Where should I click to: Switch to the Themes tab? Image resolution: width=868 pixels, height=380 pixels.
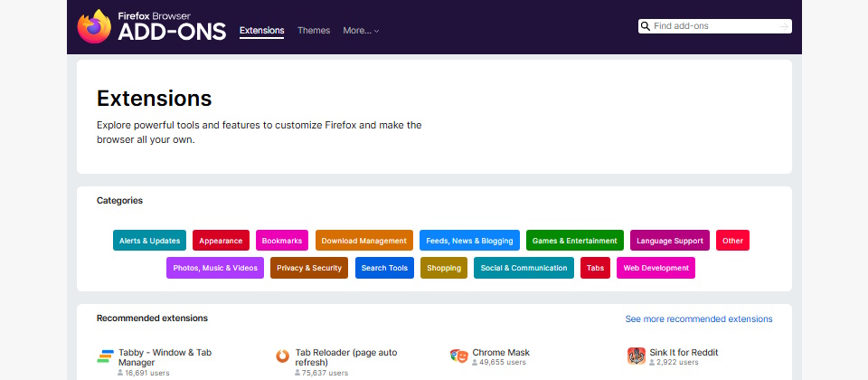(314, 31)
